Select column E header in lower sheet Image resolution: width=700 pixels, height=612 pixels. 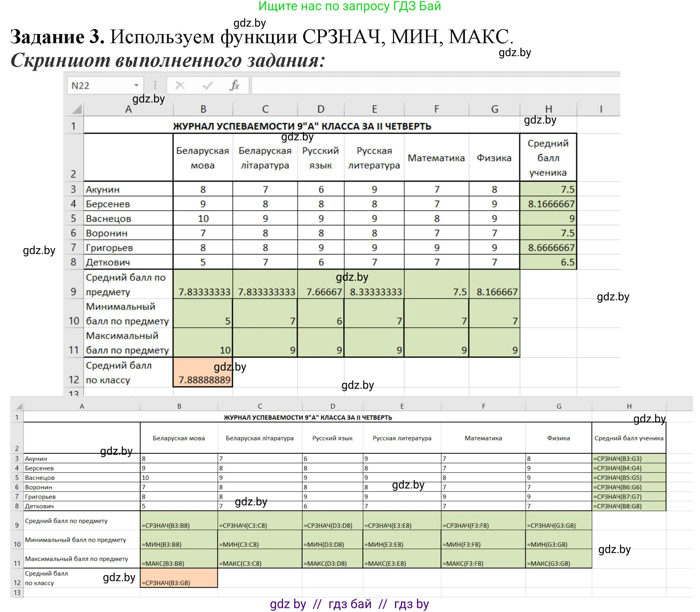tap(402, 406)
